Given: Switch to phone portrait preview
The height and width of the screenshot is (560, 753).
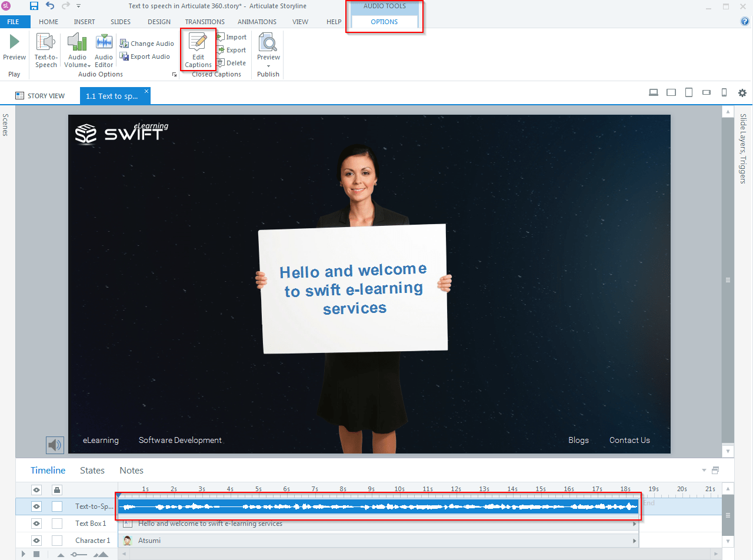Looking at the screenshot, I should click(x=724, y=92).
